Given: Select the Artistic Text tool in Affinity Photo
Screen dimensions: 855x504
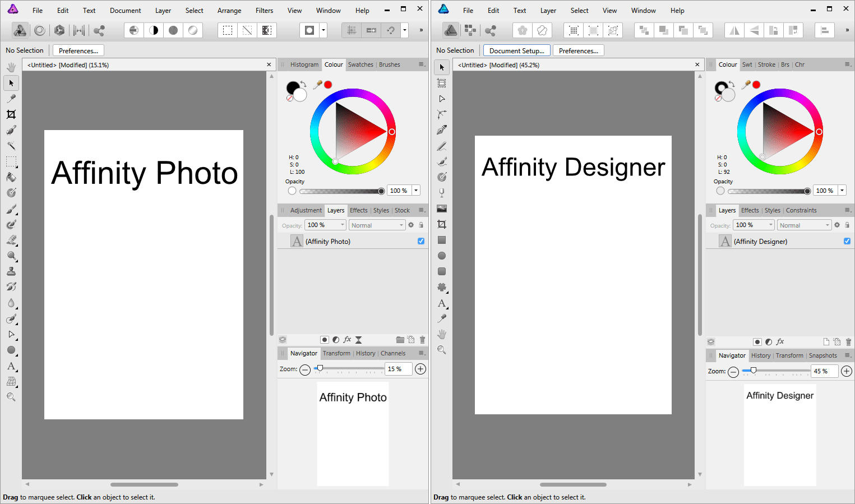Looking at the screenshot, I should pos(11,366).
